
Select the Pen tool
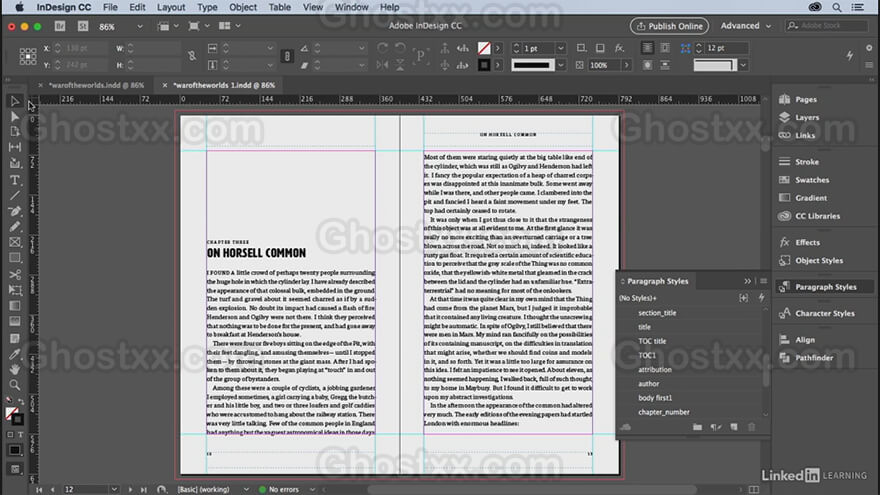coord(15,211)
